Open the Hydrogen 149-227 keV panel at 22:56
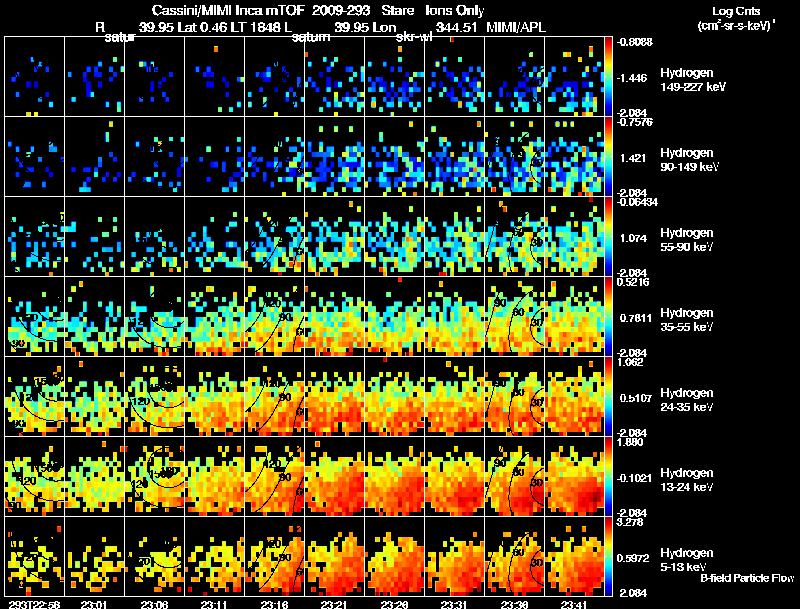 pos(34,77)
